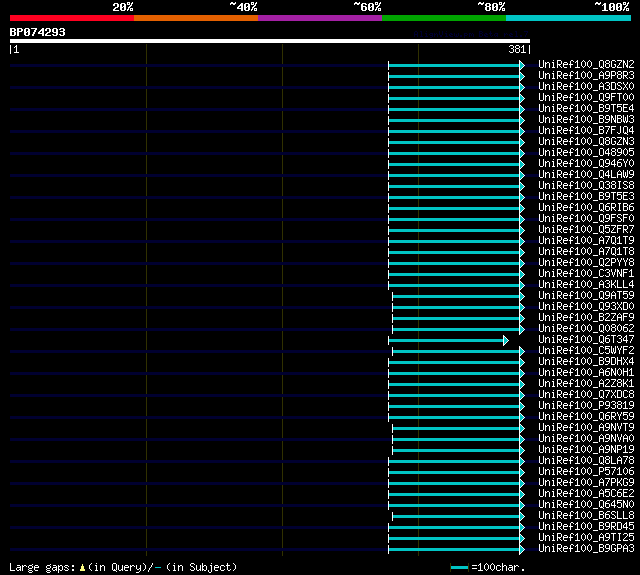Click the cyan ~100% color band
The image size is (640, 575).
[x=569, y=18]
